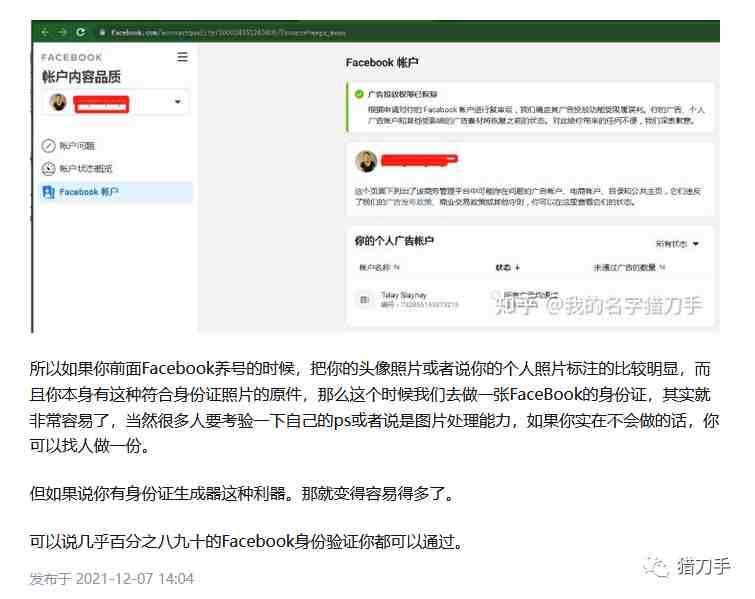Click the FACEBOOK logo text
755x599 pixels.
click(x=72, y=57)
